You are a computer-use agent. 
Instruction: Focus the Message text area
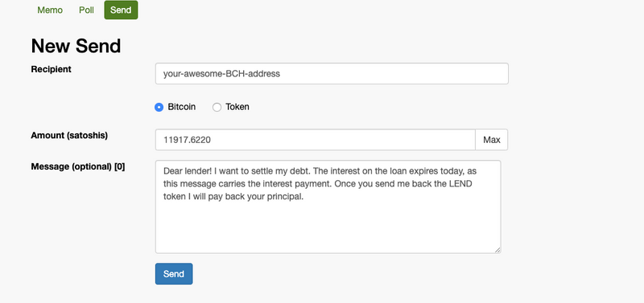(x=328, y=207)
